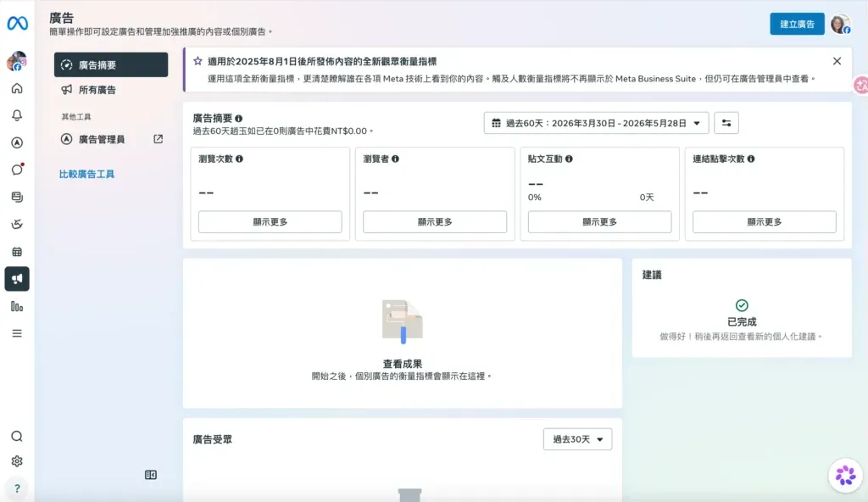Open the Ads Manager compass icon in left rail
868x502 pixels.
(x=17, y=142)
